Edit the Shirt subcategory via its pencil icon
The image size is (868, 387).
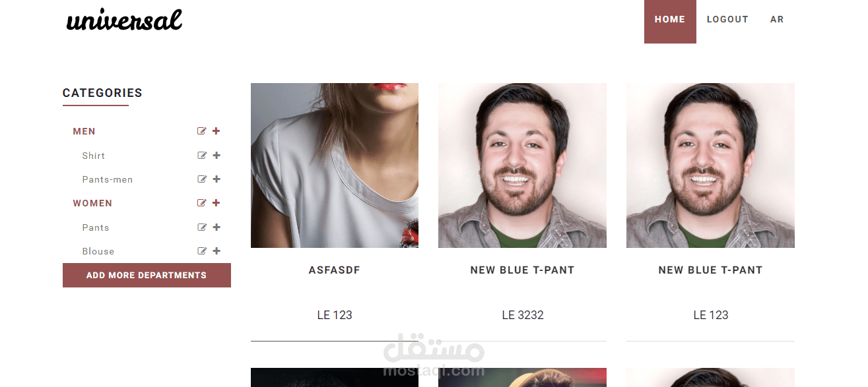(x=203, y=156)
